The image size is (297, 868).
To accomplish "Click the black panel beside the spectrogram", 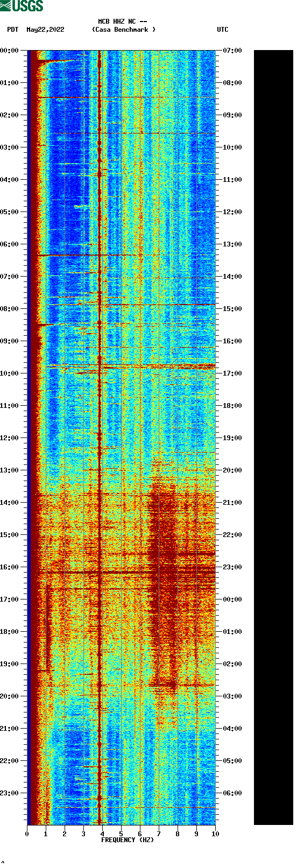I will 273,437.
